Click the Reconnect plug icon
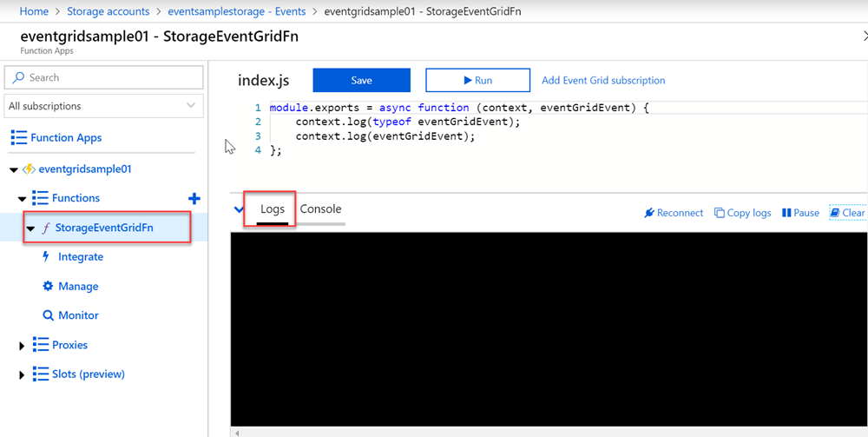Viewport: 868px width, 437px height. coord(649,213)
